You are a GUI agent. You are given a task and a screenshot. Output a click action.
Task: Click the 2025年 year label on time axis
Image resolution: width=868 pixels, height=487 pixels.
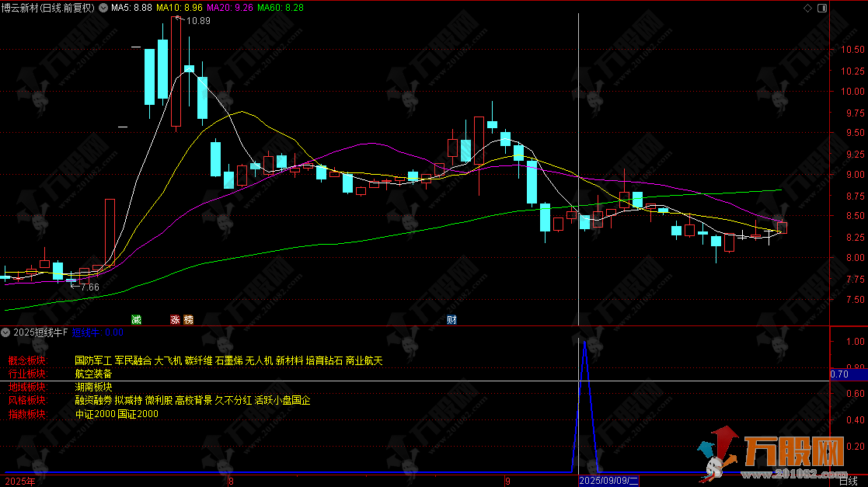click(x=19, y=482)
